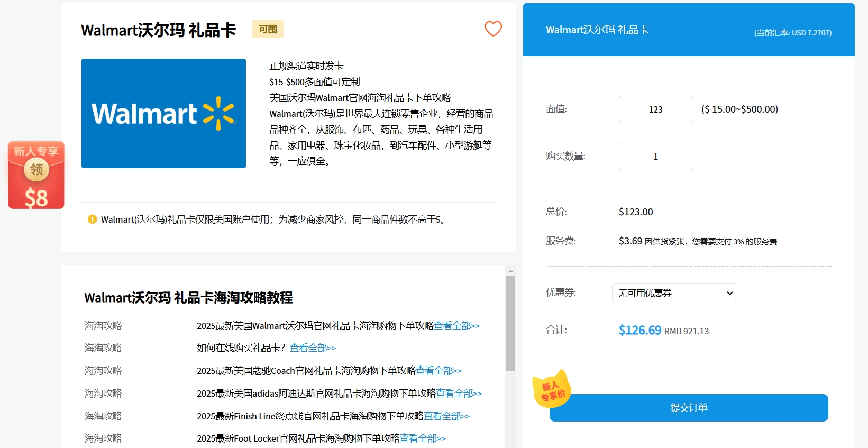Click the 美国沃尔玛Walmart官网海淘礼品卡下单攻略 line
This screenshot has width=868, height=448.
360,98
